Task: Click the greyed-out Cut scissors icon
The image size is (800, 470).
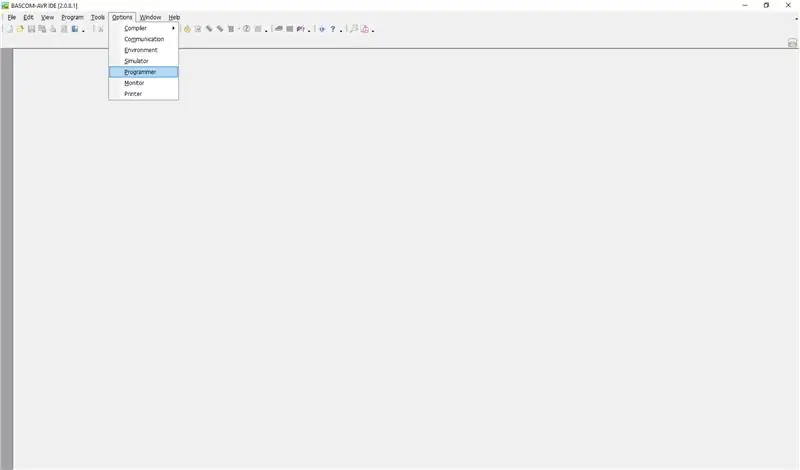Action: (x=101, y=29)
